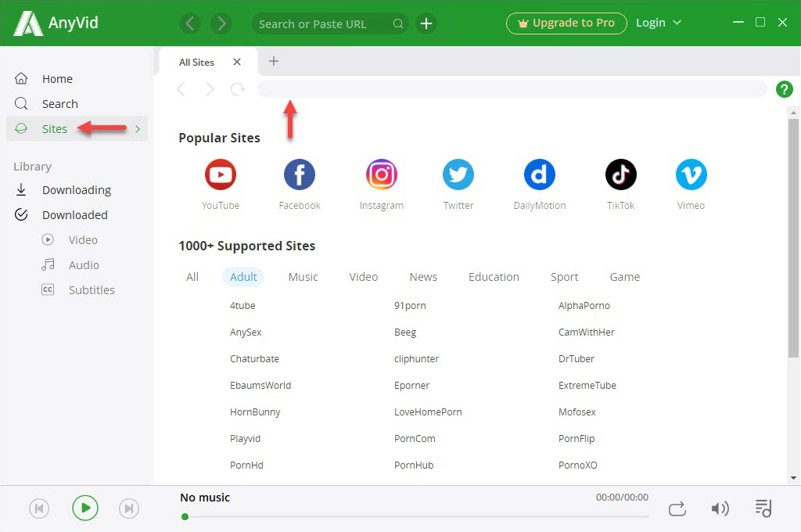This screenshot has height=532, width=801.
Task: Open the Login dropdown arrow
Action: 677,23
